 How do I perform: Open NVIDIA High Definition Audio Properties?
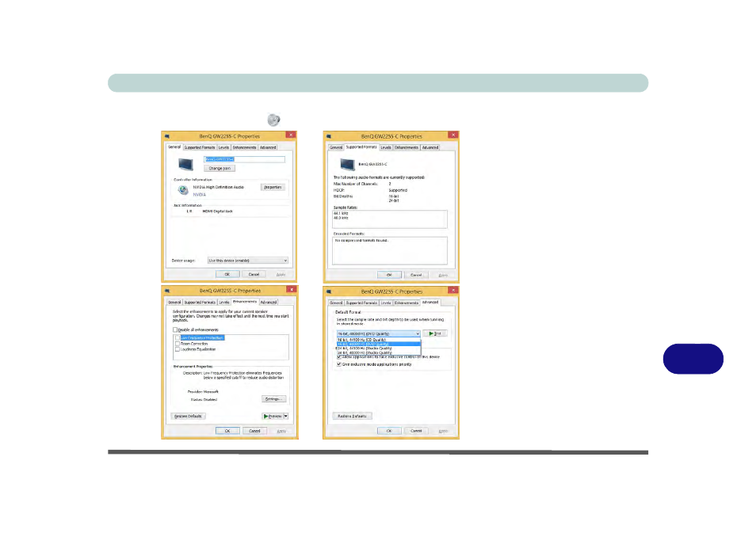coord(273,187)
